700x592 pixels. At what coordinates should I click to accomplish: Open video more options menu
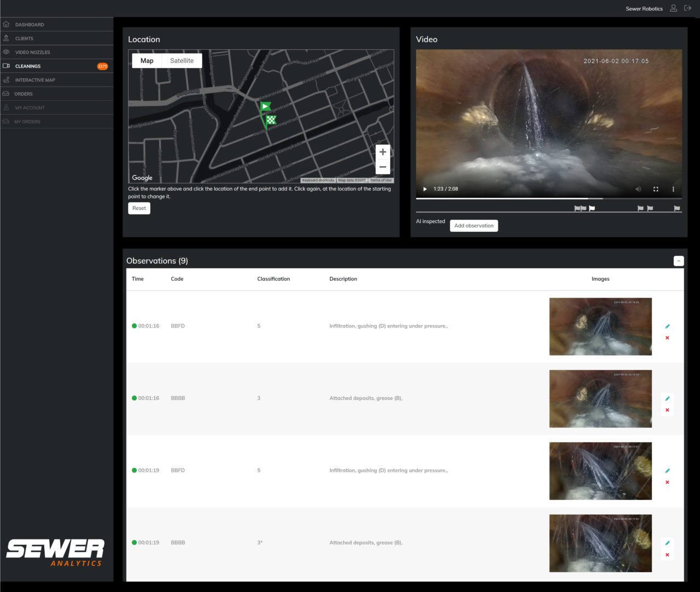[673, 189]
